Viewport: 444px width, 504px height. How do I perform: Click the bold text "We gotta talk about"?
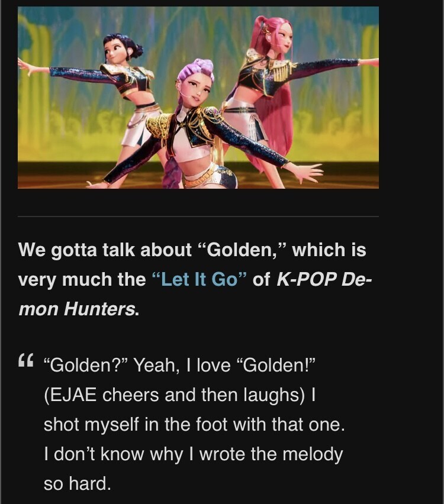[x=105, y=250]
